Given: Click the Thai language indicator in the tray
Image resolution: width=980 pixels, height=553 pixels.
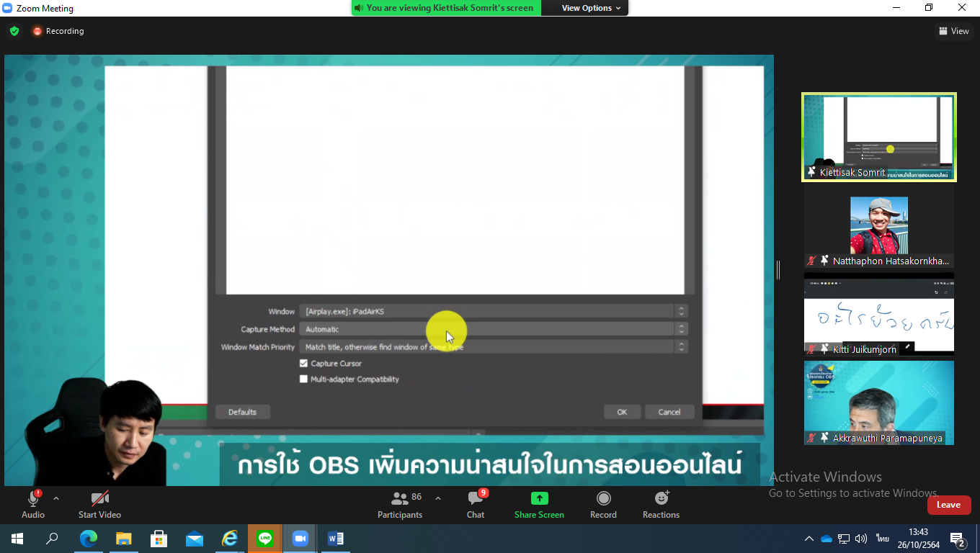Looking at the screenshot, I should pyautogui.click(x=882, y=539).
